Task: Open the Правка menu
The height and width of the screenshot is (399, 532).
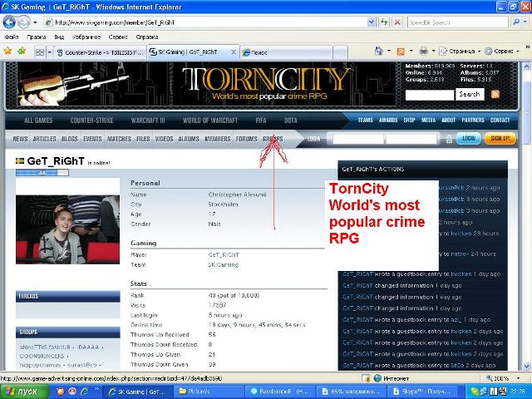Action: click(x=36, y=37)
